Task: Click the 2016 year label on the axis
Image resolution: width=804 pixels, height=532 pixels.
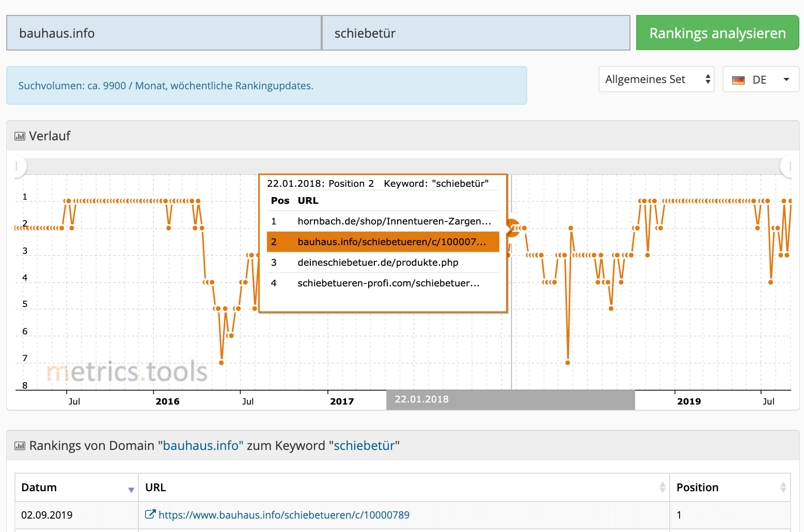Action: (168, 401)
